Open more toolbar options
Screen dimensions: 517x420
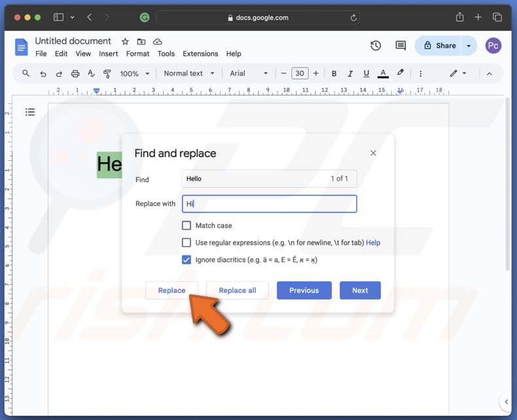420,73
